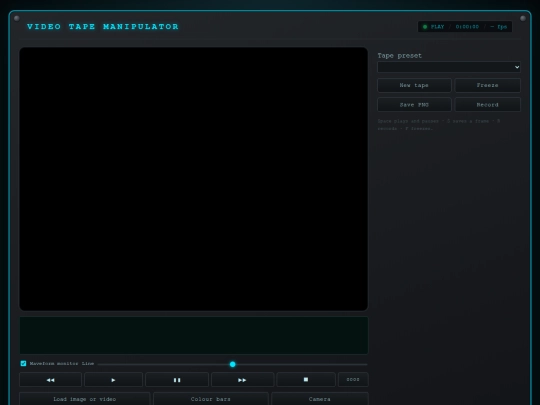Click the New tape button

[x=414, y=85]
